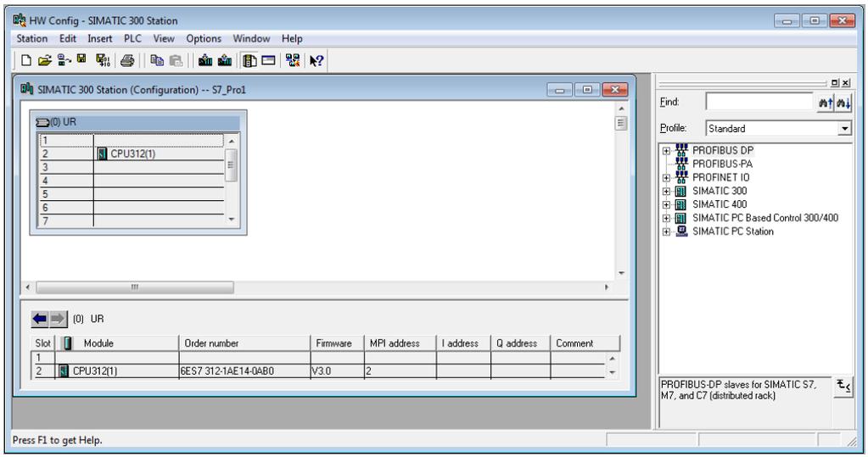Image resolution: width=868 pixels, height=457 pixels.
Task: Click the icon beside the PROFIBUS-DP description text
Action: [x=843, y=386]
